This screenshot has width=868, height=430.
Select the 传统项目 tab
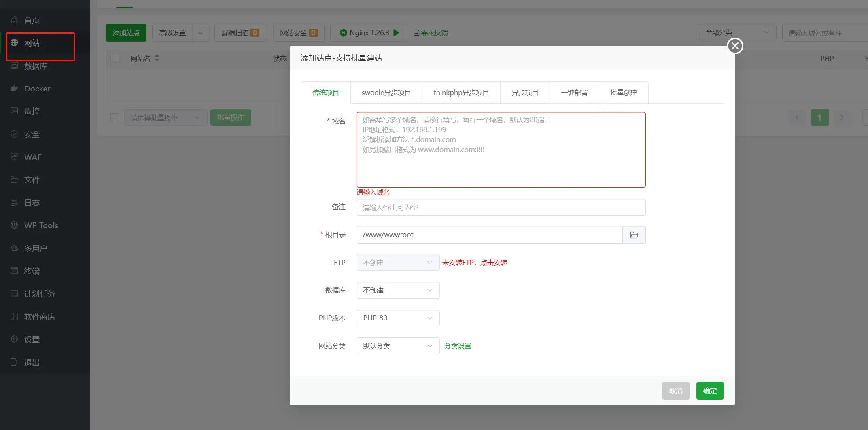coord(326,93)
